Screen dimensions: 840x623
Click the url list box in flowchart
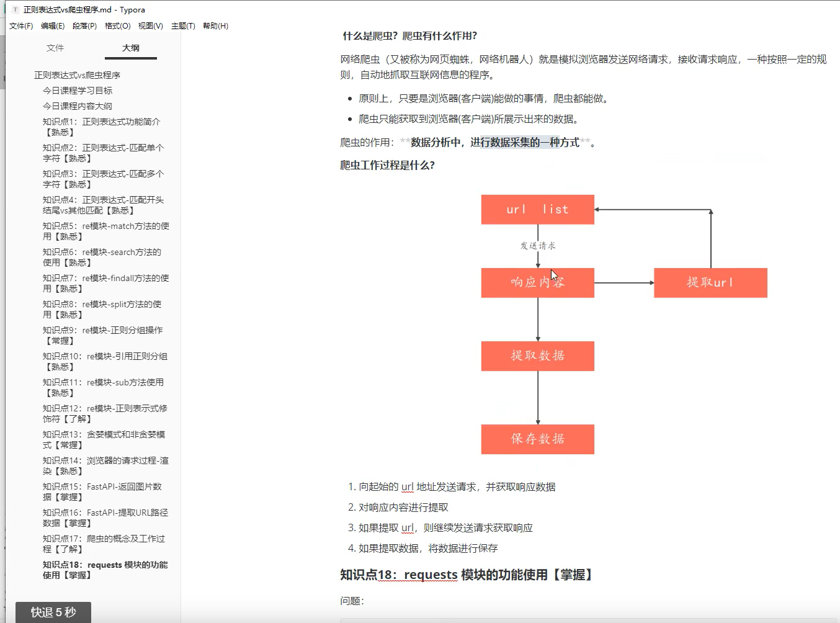[x=538, y=210]
